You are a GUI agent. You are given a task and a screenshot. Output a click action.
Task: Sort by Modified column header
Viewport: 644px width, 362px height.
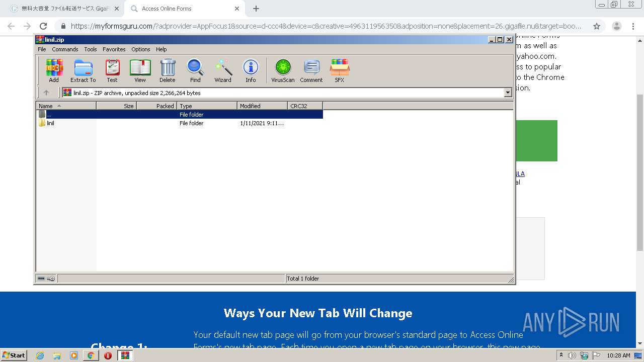(262, 106)
